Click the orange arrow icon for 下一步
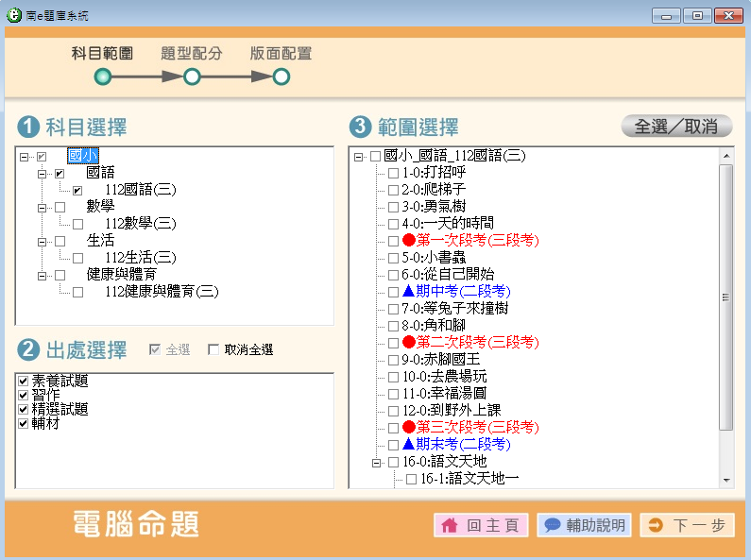 (x=656, y=525)
